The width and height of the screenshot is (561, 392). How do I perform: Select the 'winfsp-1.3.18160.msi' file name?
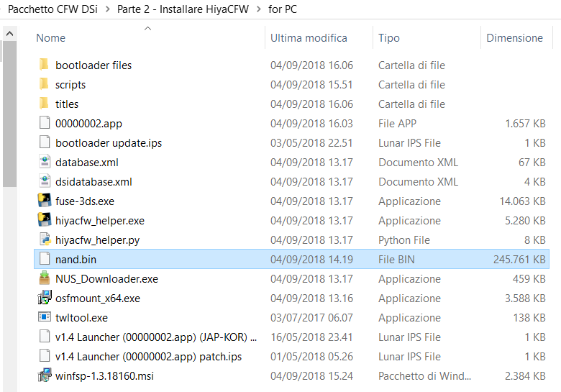click(x=104, y=375)
